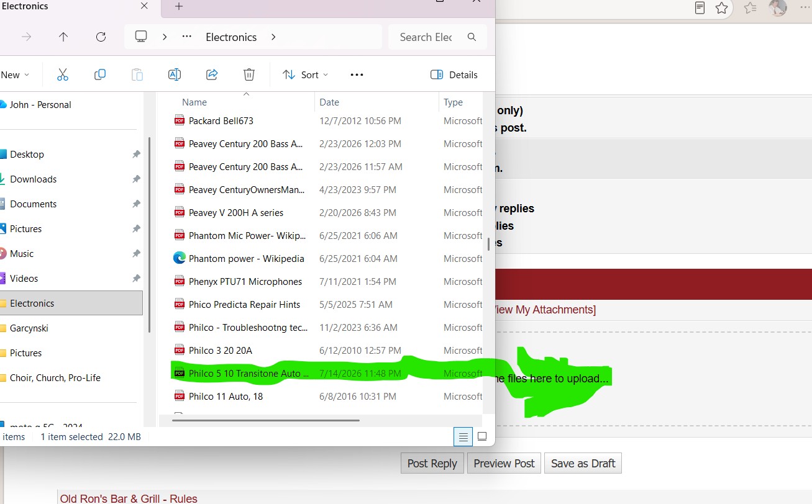Switch to large thumbnails view icon
The height and width of the screenshot is (504, 812).
pos(482,437)
